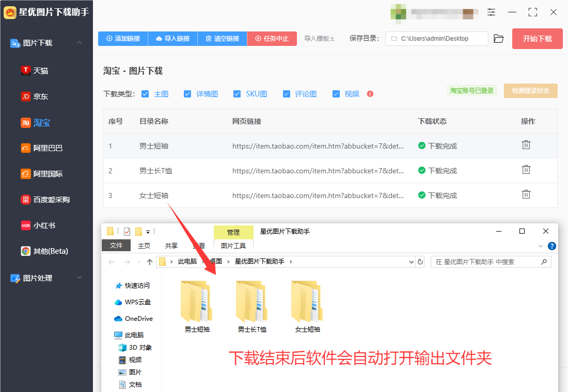Screen dimensions: 568x392
Task: Select the 男士长T恤 folder in Explorer
Action: pos(252,306)
